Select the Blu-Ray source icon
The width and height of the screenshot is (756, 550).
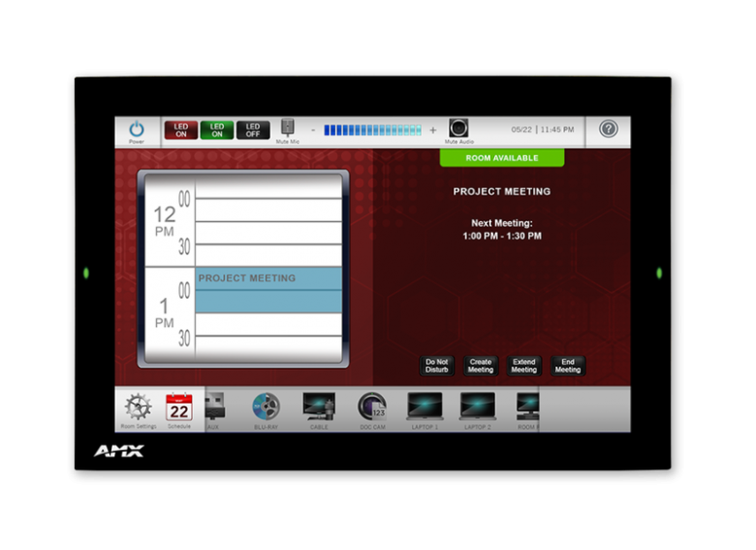pos(266,406)
